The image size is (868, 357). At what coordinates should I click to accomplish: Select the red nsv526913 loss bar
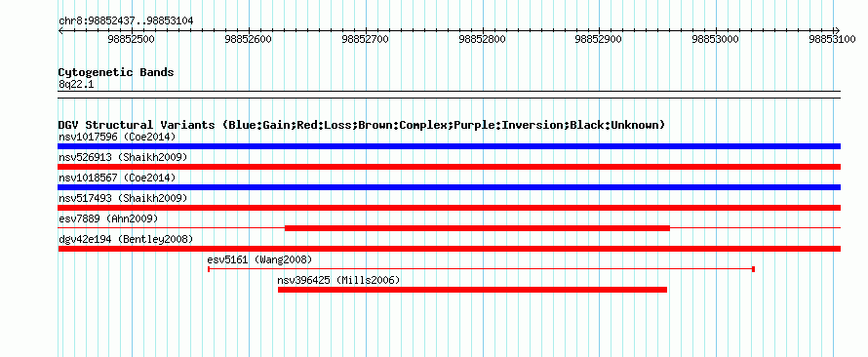(x=450, y=167)
